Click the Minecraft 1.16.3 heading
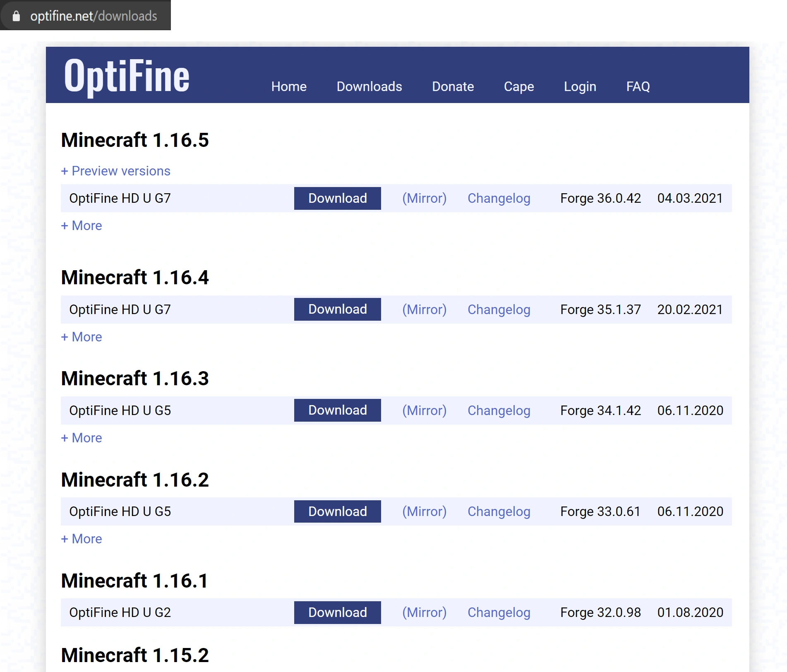The height and width of the screenshot is (672, 787). point(135,378)
